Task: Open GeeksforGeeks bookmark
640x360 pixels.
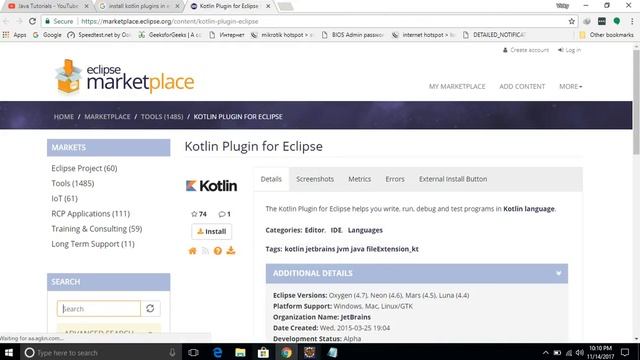Action: pos(171,35)
